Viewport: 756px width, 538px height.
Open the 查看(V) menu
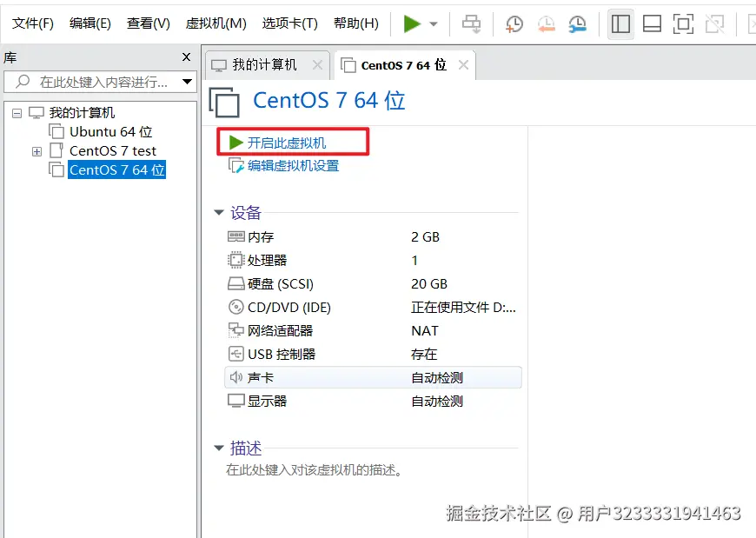pyautogui.click(x=148, y=23)
